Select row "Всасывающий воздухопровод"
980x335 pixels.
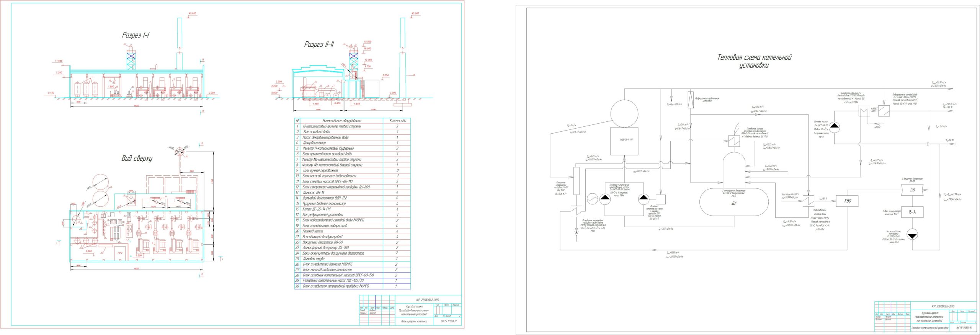tap(352, 237)
